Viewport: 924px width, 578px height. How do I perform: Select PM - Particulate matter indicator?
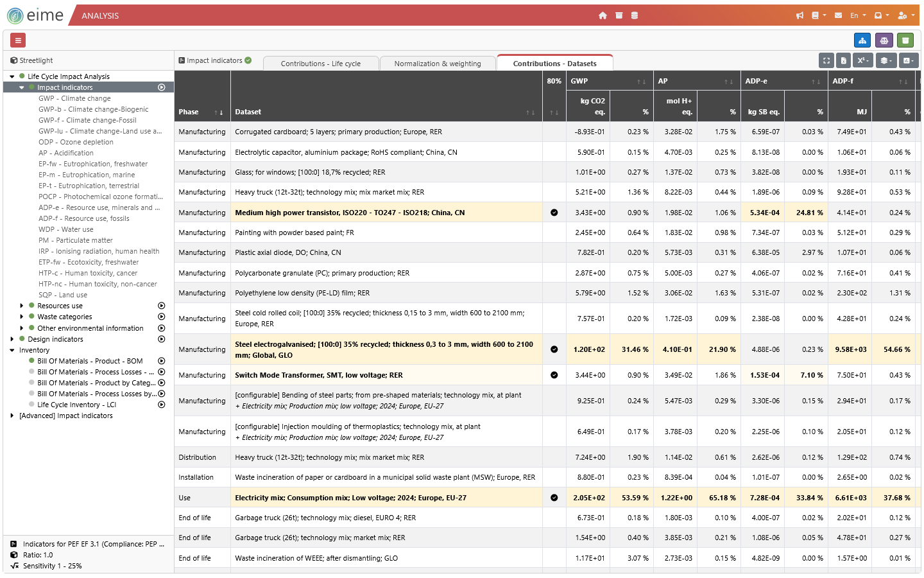[x=76, y=240]
